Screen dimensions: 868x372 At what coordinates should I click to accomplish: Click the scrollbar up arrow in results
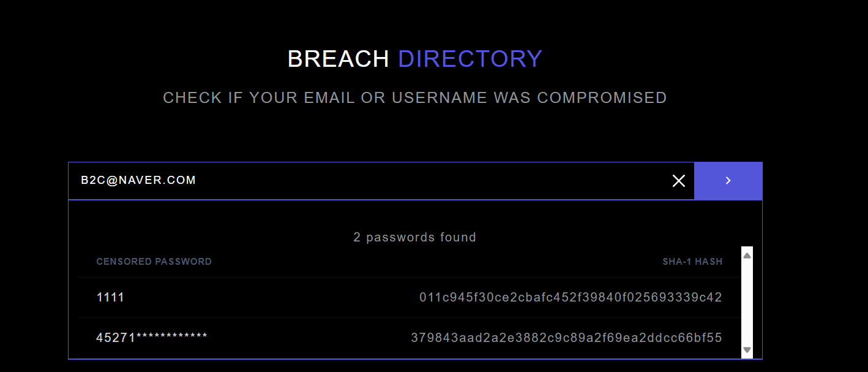pos(747,256)
